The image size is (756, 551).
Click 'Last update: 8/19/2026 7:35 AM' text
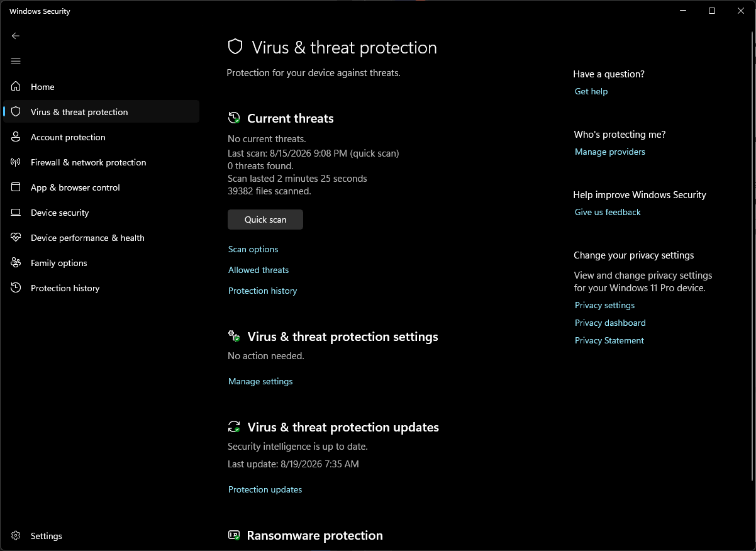(293, 464)
